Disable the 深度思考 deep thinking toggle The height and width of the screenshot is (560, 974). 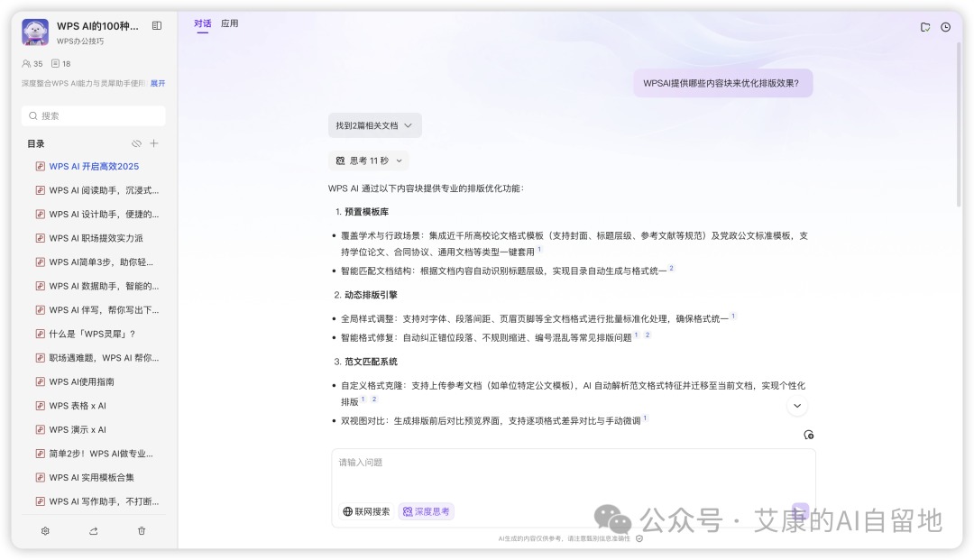tap(426, 511)
